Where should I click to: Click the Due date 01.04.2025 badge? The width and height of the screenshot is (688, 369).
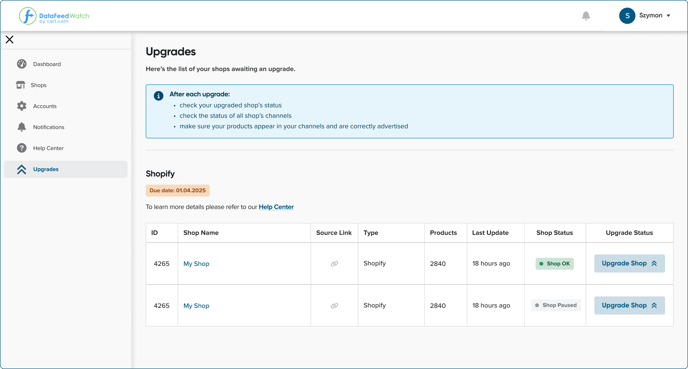178,190
